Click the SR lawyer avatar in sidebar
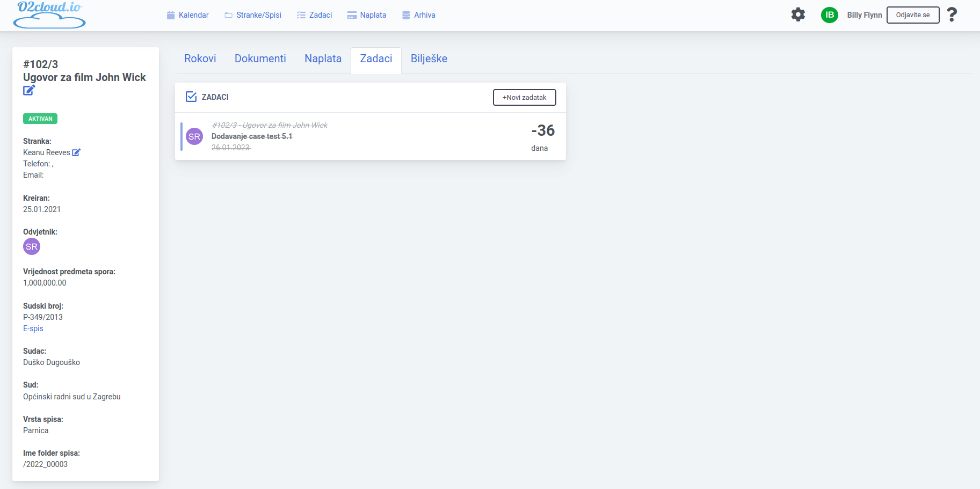The width and height of the screenshot is (980, 489). click(x=32, y=247)
